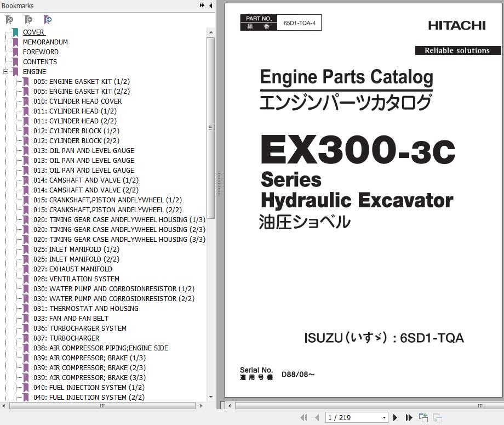Click the COVER bookmark ribbon icon
Image resolution: width=504 pixels, height=425 pixels.
[x=15, y=32]
